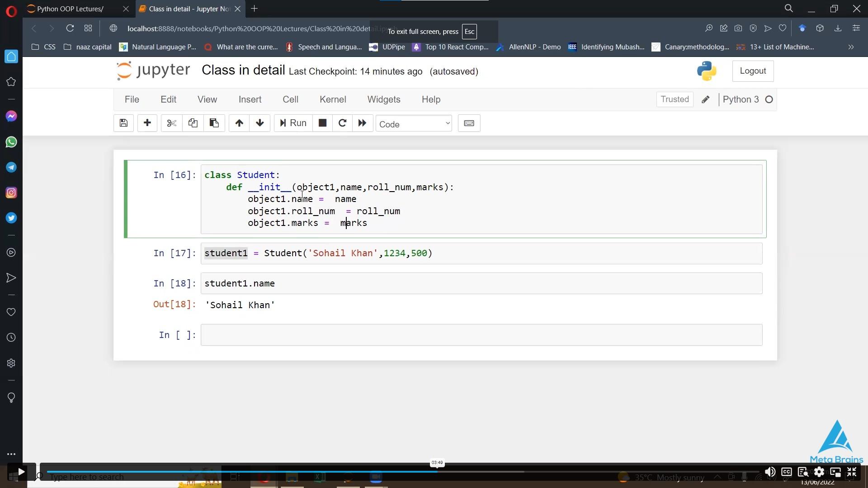Click the pencil edit mode icon

coord(705,99)
